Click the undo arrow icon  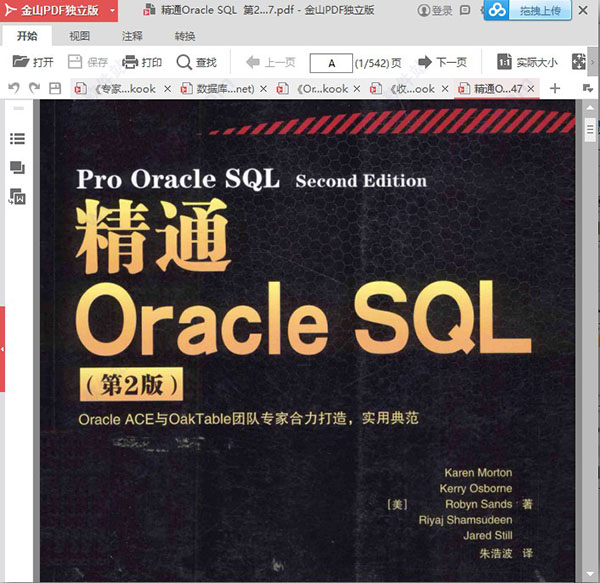[14, 88]
